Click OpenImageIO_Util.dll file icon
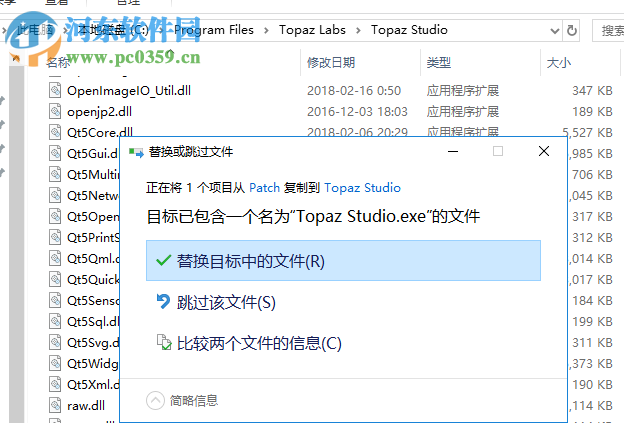 (55, 90)
